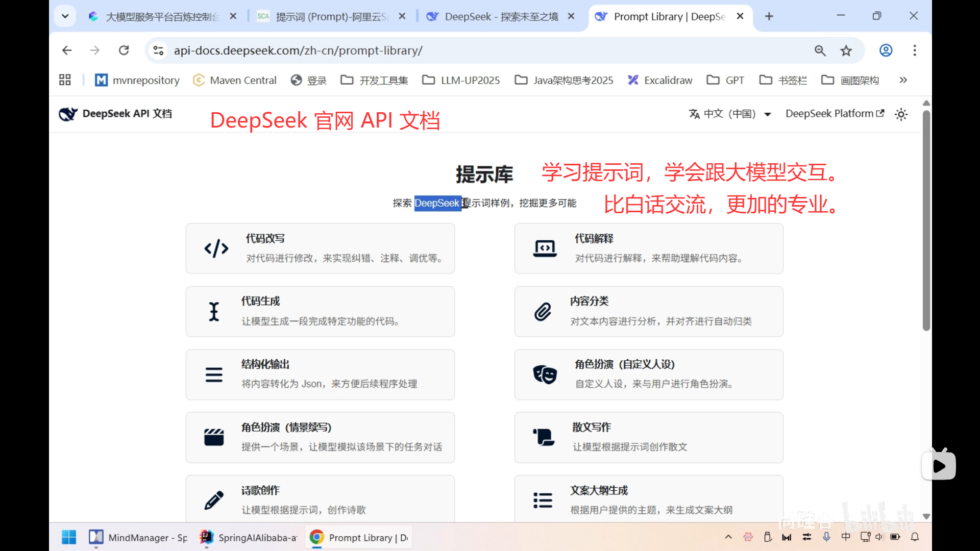This screenshot has height=551, width=980.
Task: Open the DeepSeek Platform external link
Action: 835,114
